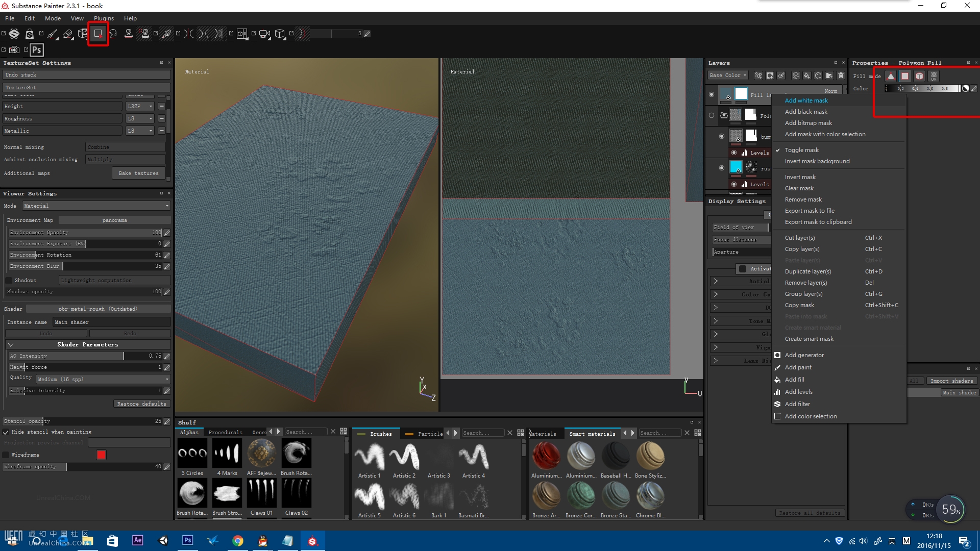The width and height of the screenshot is (980, 551).
Task: Adjust the Color grayscale slider in Properties
Action: click(x=923, y=89)
